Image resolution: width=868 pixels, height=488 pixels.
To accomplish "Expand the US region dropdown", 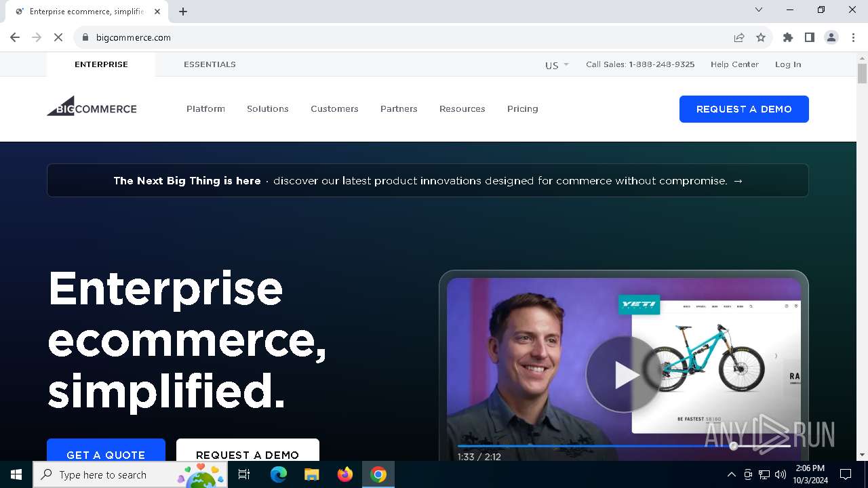I will point(557,65).
